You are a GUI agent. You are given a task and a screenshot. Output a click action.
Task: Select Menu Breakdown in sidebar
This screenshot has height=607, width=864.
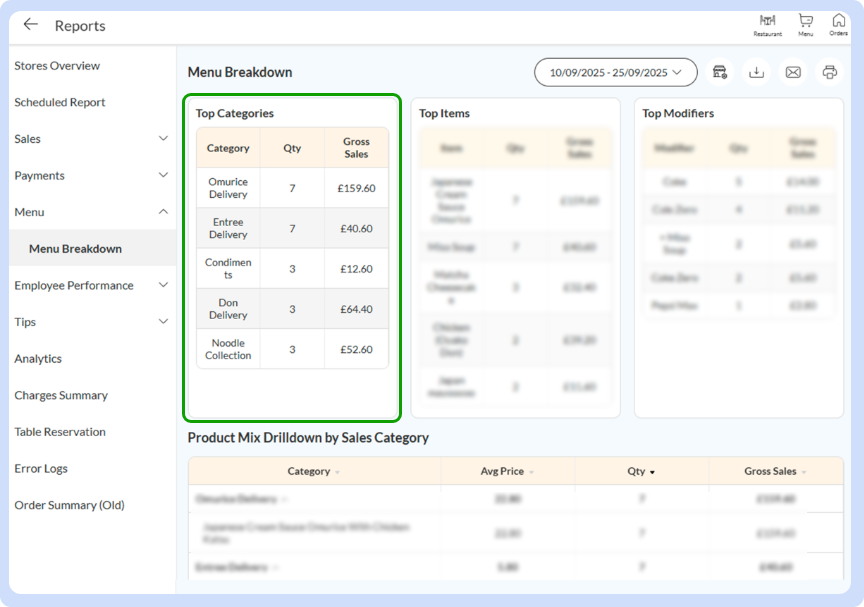[x=75, y=249]
